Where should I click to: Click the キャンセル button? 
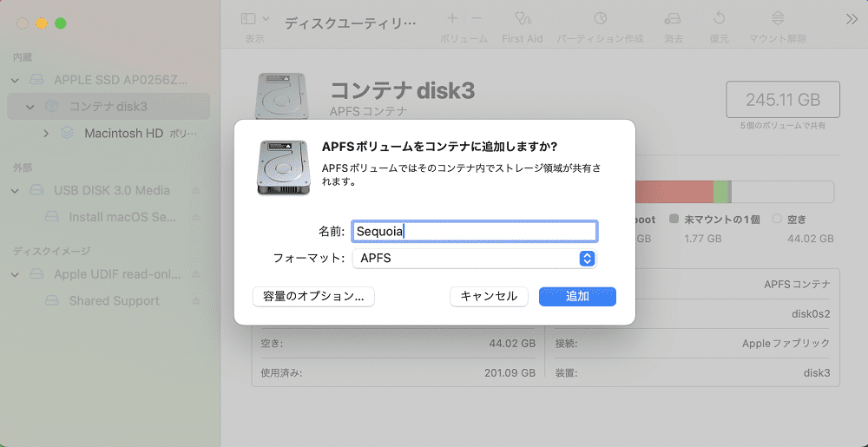[x=489, y=297]
